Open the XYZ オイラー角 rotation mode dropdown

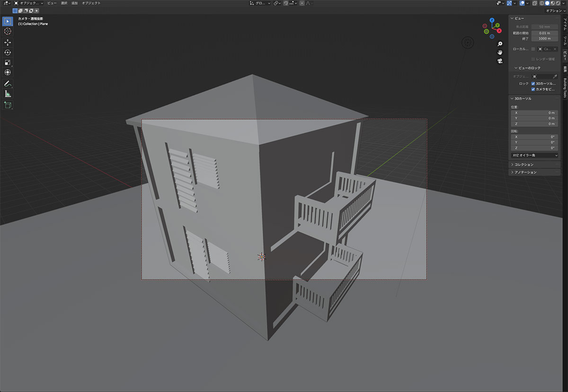(x=535, y=155)
